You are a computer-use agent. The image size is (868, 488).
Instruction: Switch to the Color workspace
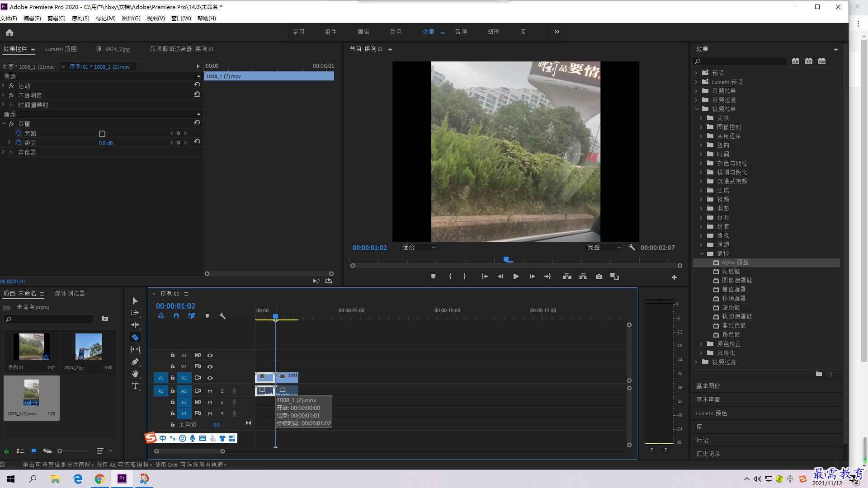click(396, 32)
